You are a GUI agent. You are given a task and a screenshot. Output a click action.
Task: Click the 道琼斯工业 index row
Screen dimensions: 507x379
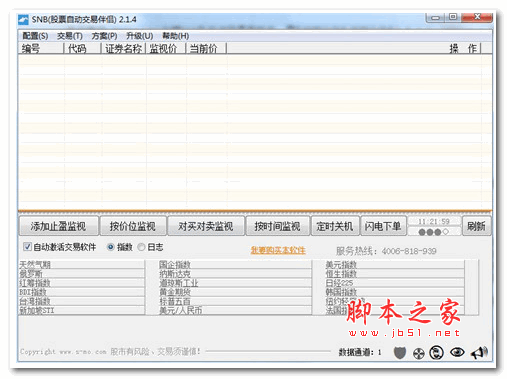click(235, 283)
